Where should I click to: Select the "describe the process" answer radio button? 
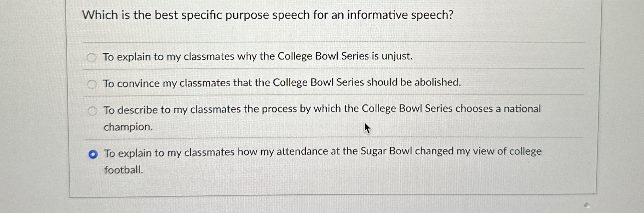[92, 110]
